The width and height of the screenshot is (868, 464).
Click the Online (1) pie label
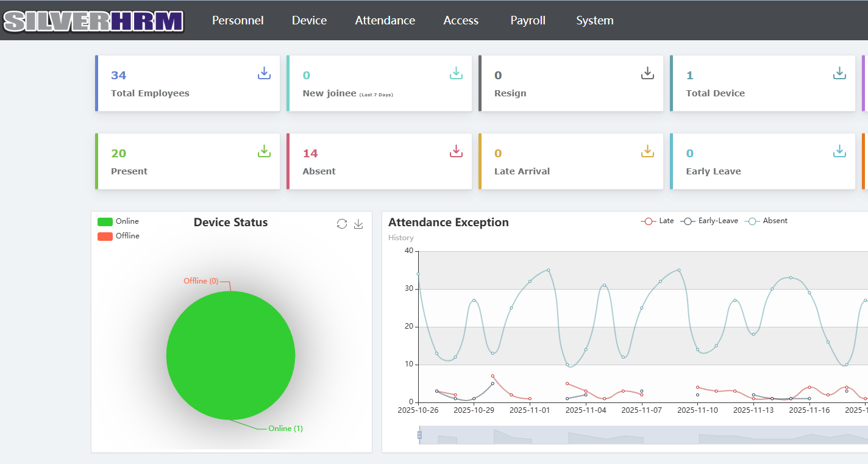point(286,429)
